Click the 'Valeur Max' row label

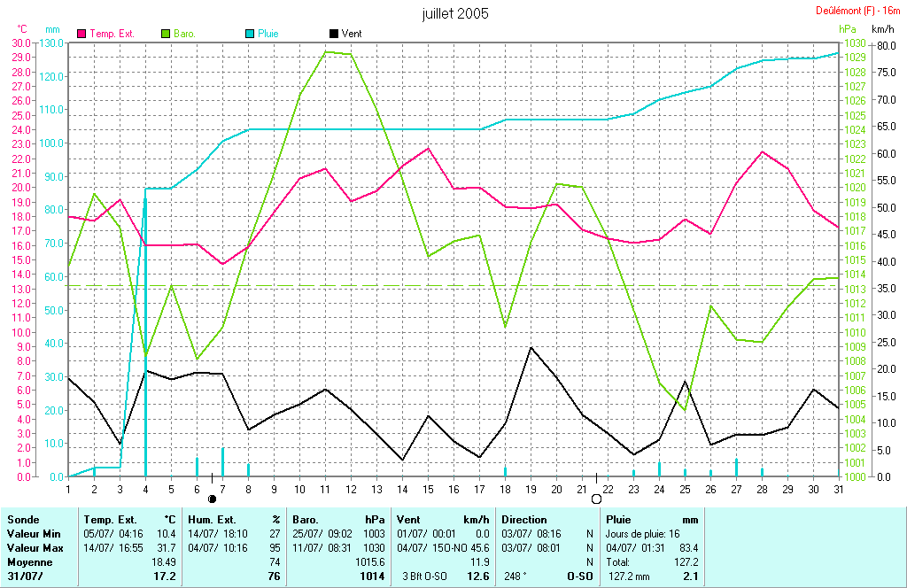33,548
